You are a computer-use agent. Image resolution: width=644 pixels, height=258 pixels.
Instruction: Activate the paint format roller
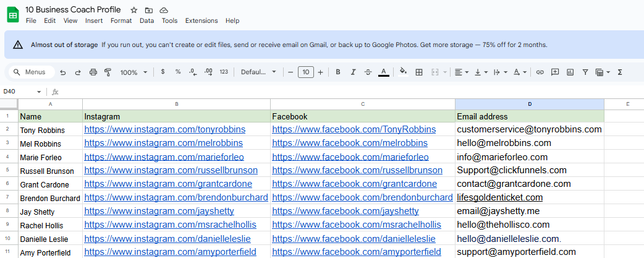108,72
